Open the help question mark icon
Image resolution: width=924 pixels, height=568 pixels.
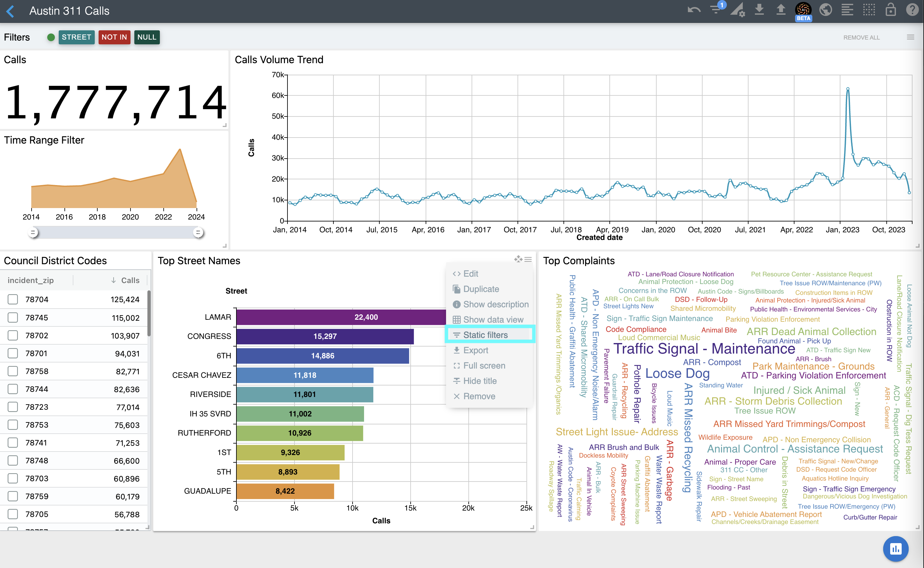click(912, 10)
